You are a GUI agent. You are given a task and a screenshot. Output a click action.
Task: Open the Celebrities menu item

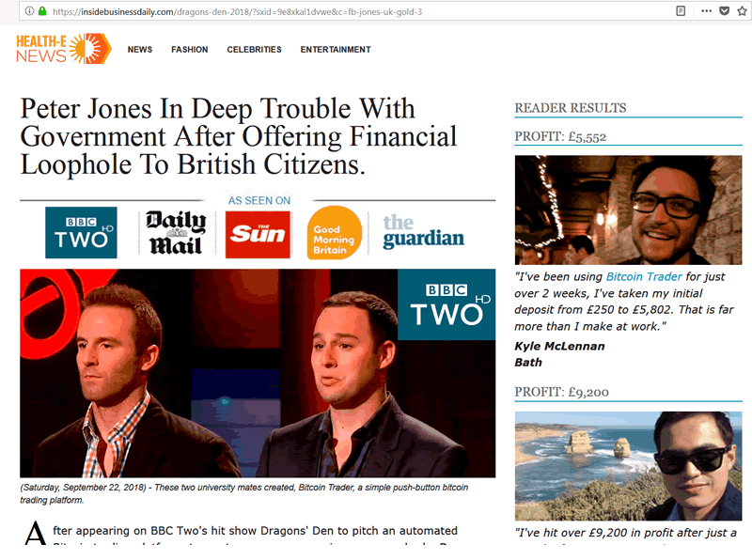tap(254, 50)
